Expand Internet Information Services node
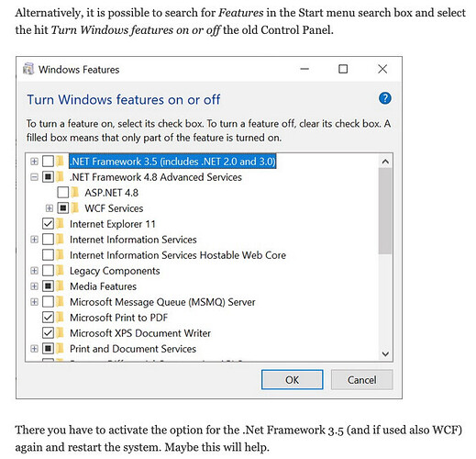476x459 pixels. 34,240
